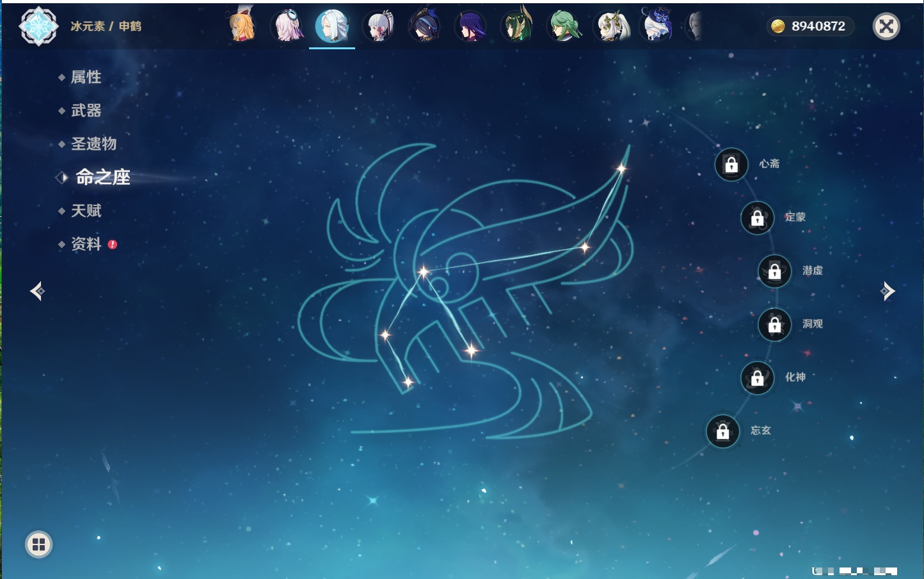The image size is (924, 579).
Task: Click the Mora coin icon
Action: (x=777, y=26)
